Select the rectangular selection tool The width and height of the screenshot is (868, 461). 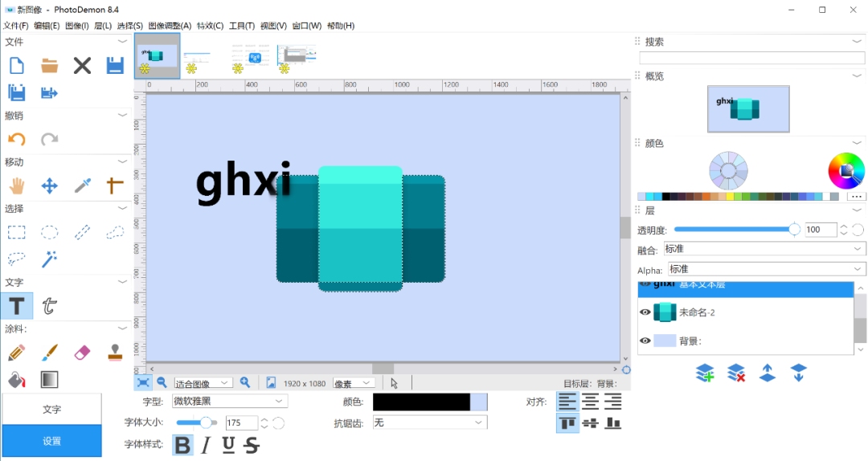tap(17, 232)
